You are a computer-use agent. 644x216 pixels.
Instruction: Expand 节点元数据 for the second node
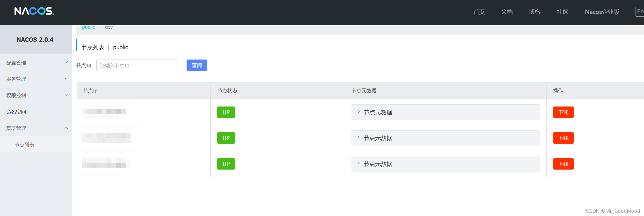coord(378,138)
